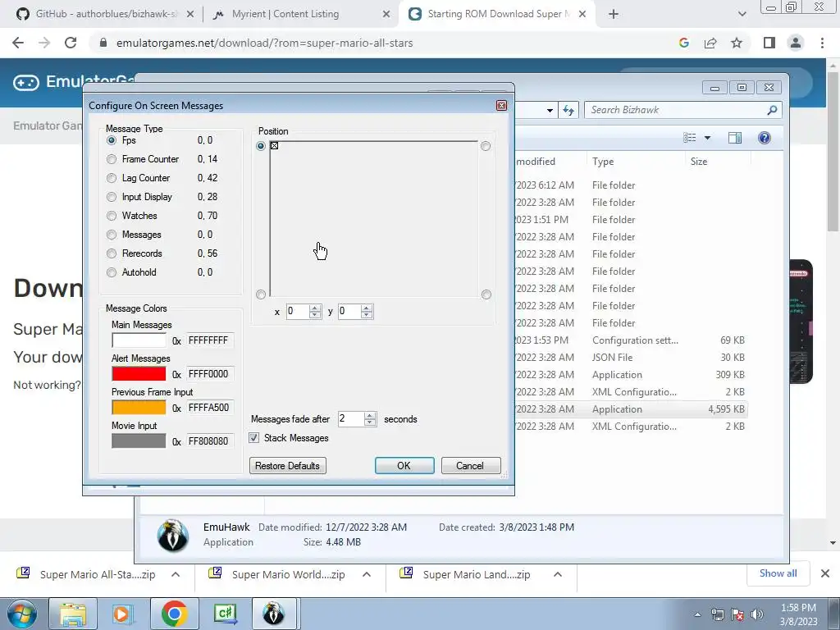
Task: Sort Explorer list by Size column
Action: point(718,162)
